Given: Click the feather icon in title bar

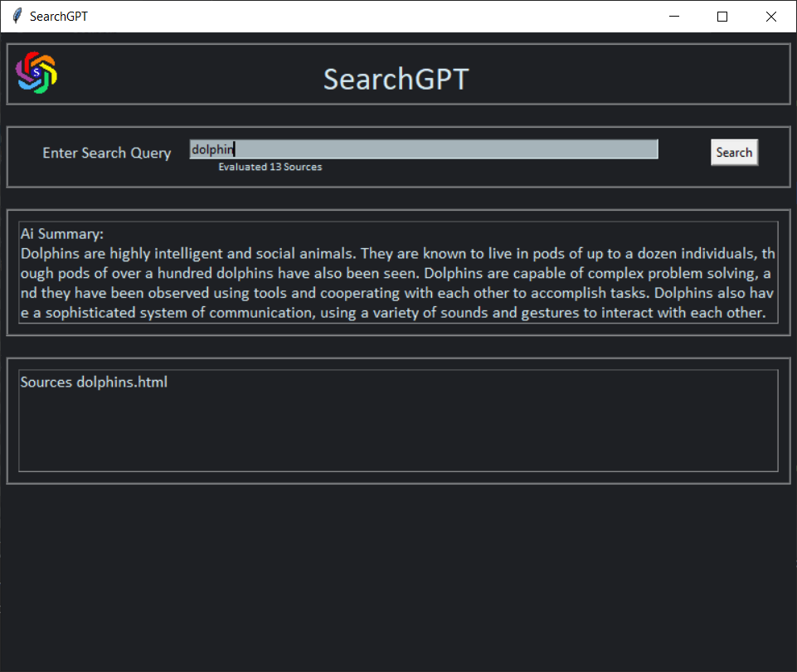Looking at the screenshot, I should [17, 16].
